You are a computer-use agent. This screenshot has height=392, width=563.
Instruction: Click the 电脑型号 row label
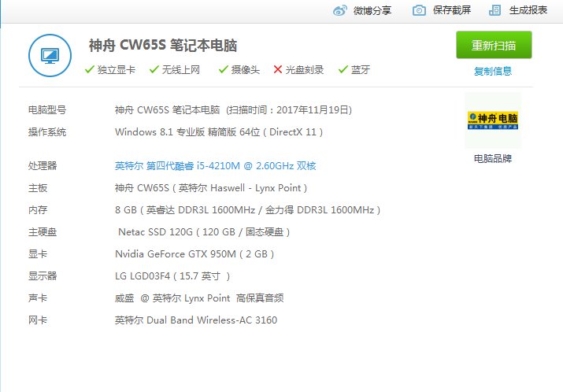[x=47, y=110]
